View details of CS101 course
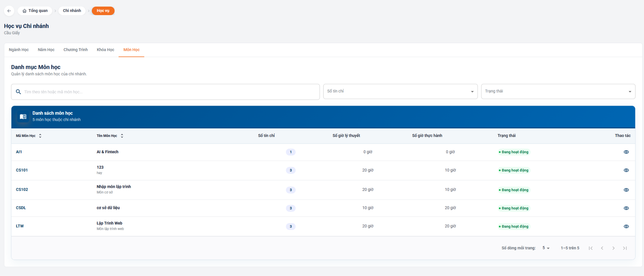This screenshot has height=276, width=644. click(626, 170)
